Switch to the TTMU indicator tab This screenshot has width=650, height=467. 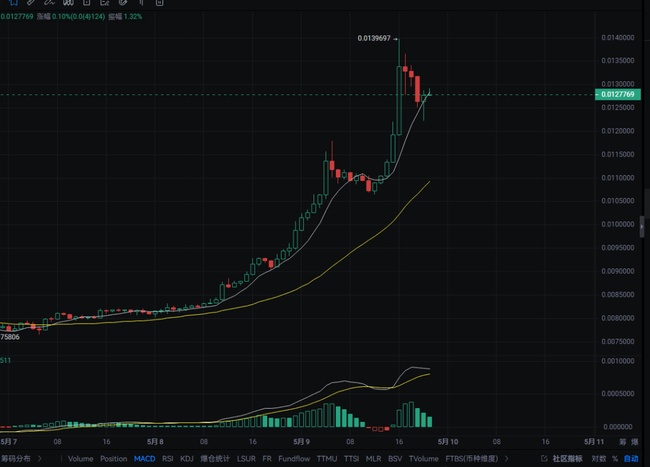327,459
